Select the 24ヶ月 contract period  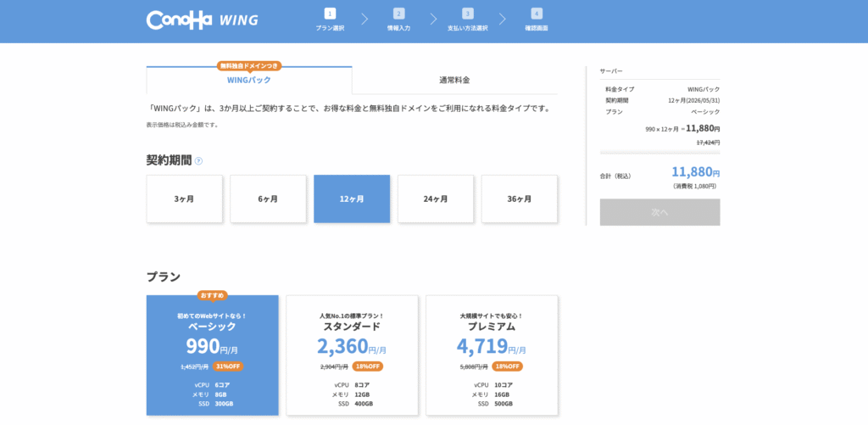coord(436,199)
